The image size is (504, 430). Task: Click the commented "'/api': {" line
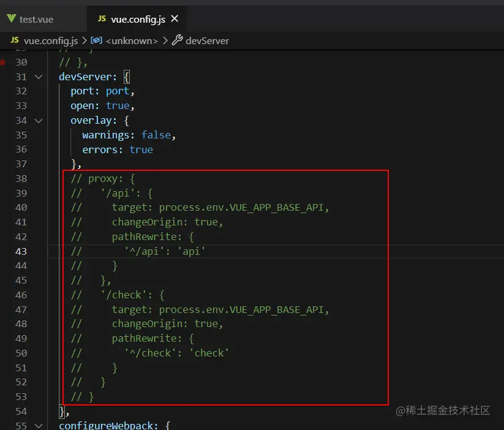point(111,194)
